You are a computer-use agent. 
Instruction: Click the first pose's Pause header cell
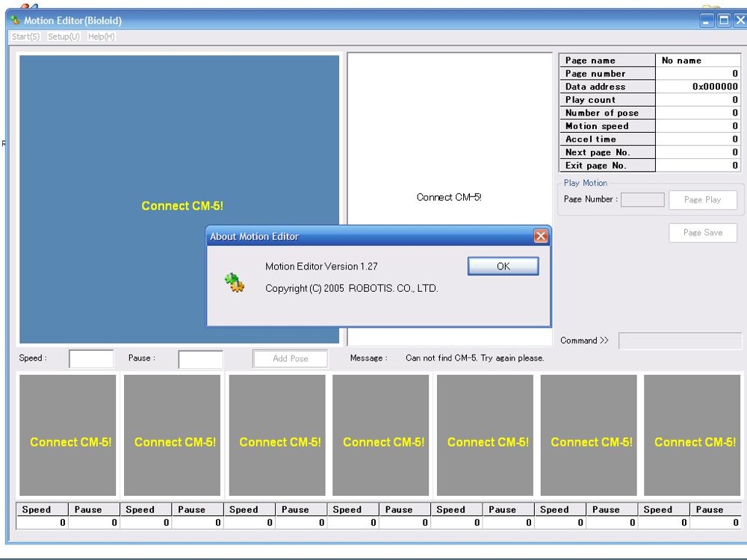[94, 509]
